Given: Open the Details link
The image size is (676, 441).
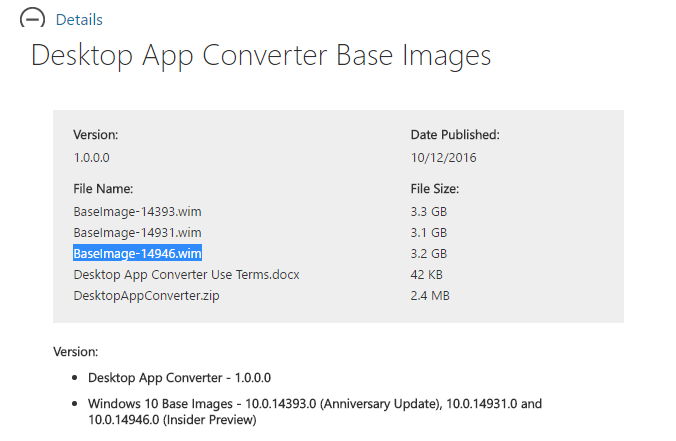Looking at the screenshot, I should (79, 20).
